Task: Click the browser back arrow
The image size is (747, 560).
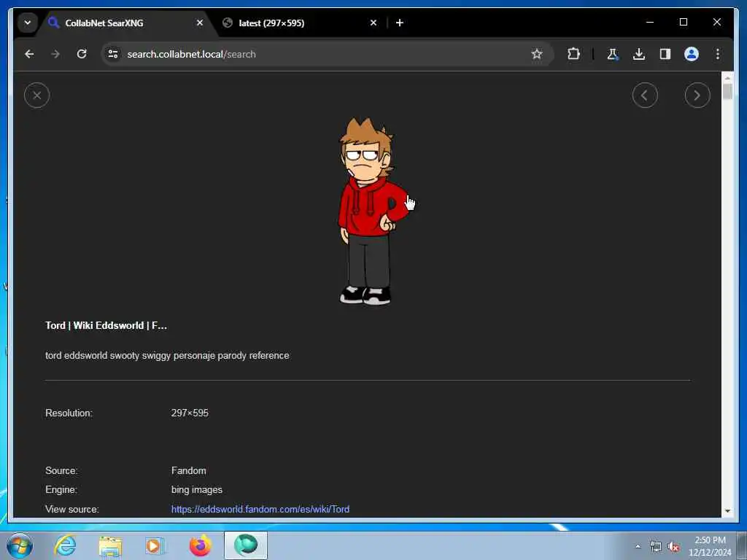Action: tap(29, 54)
